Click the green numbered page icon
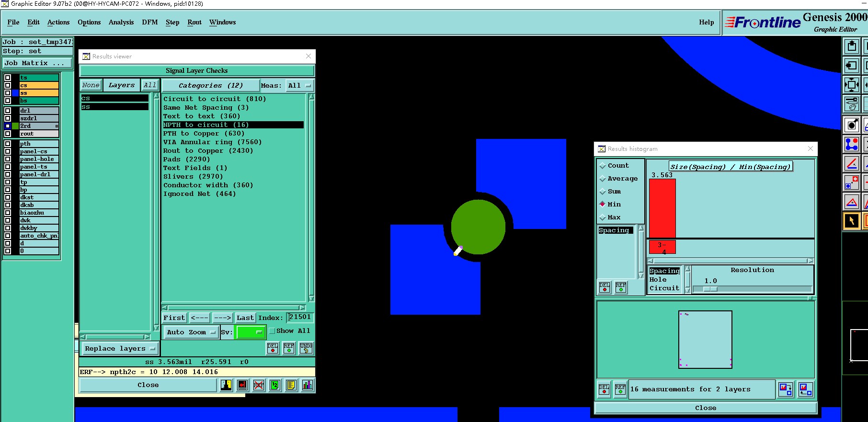This screenshot has height=422, width=868. (275, 385)
